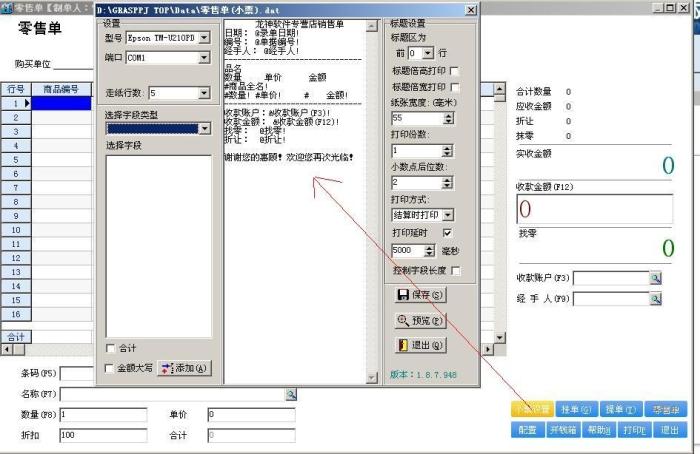The image size is (700, 454).
Task: Tick the 合计 checkbox under field list
Action: click(x=110, y=348)
